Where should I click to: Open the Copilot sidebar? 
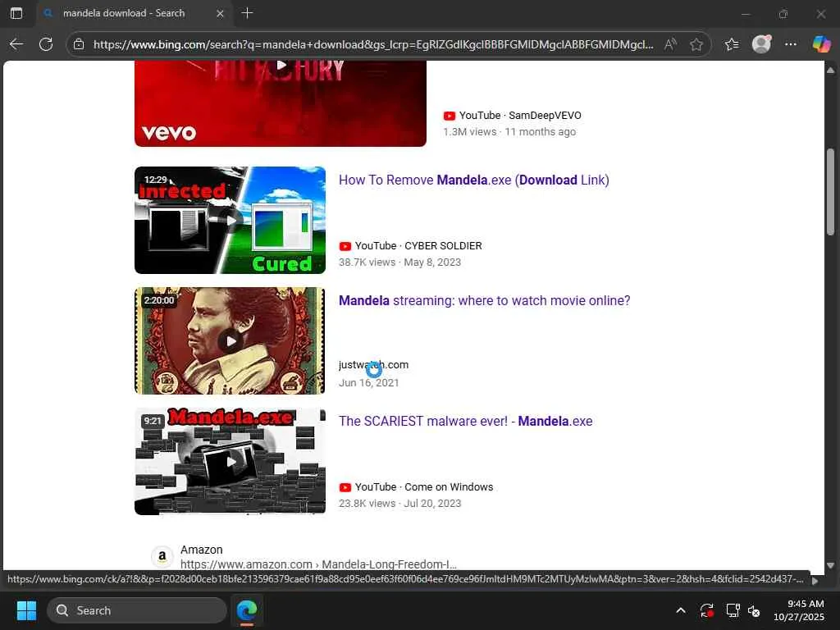(x=820, y=44)
